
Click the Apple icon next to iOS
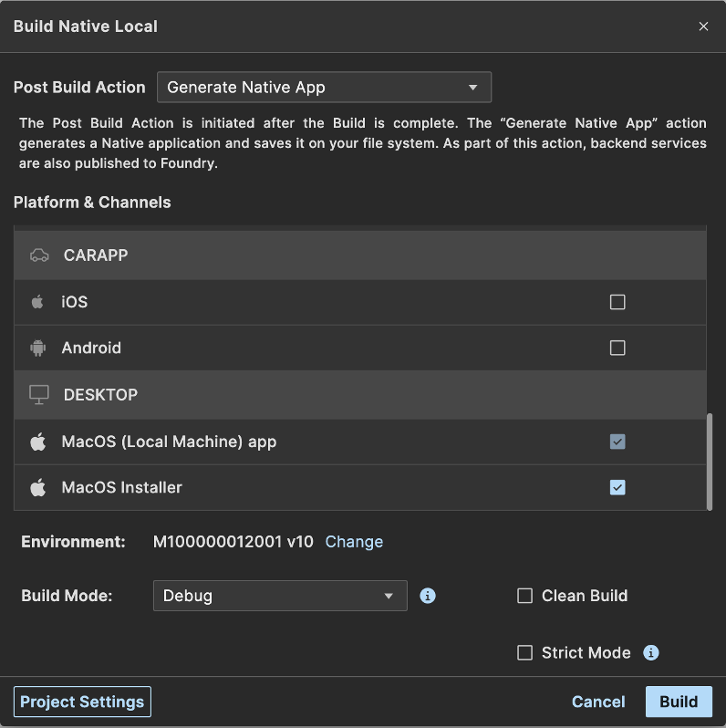pos(37,302)
